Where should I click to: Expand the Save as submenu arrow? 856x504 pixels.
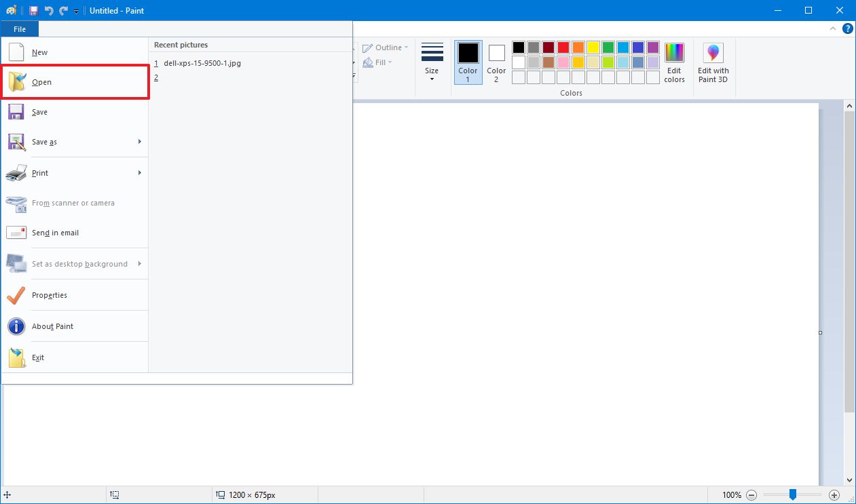(x=140, y=142)
